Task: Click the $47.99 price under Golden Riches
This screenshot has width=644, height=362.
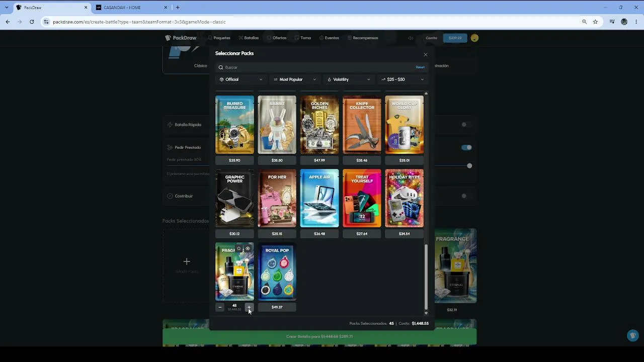Action: pos(319,160)
